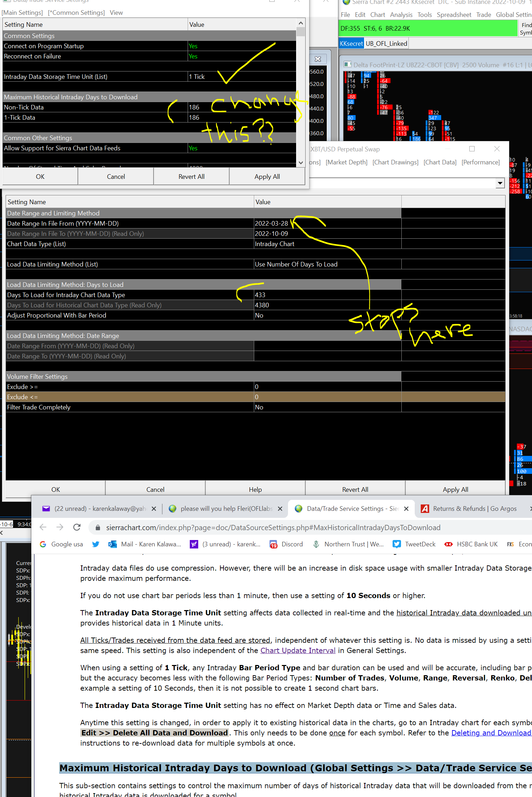Open the Yahoo (3 unread) bookmark
The height and width of the screenshot is (797, 532).
tap(225, 544)
